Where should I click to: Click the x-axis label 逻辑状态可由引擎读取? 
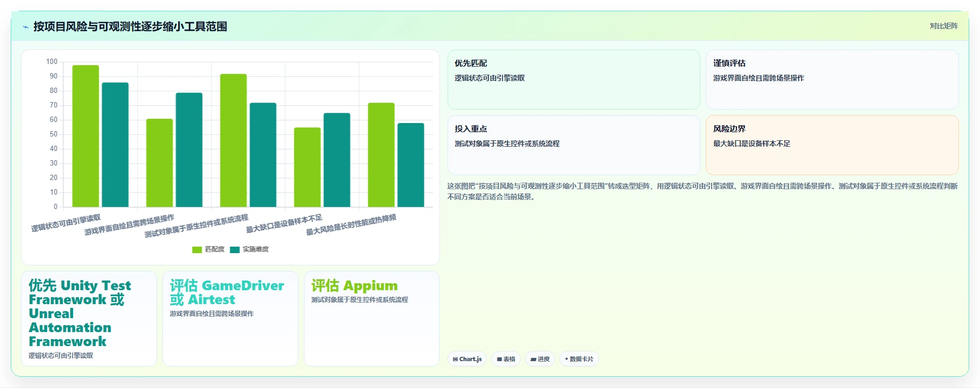pyautogui.click(x=66, y=223)
